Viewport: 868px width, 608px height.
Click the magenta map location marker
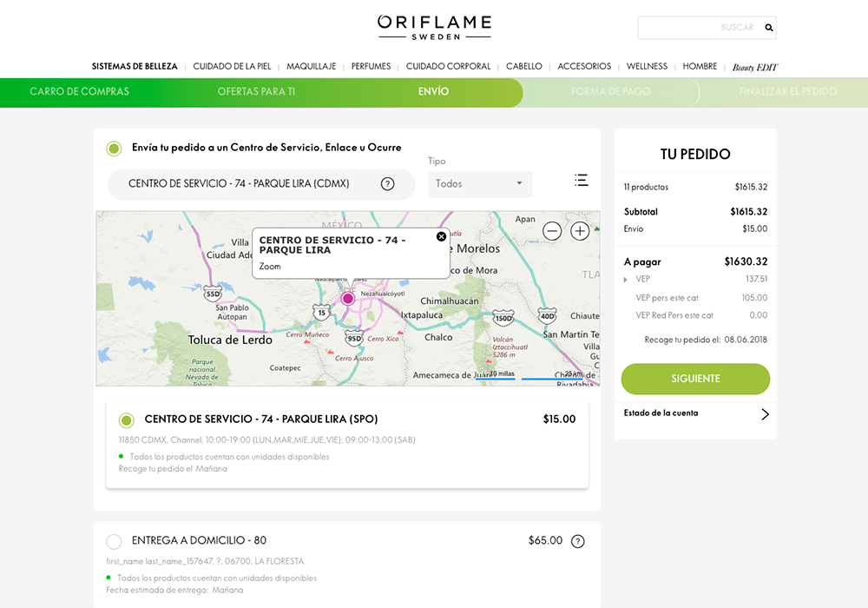[348, 298]
